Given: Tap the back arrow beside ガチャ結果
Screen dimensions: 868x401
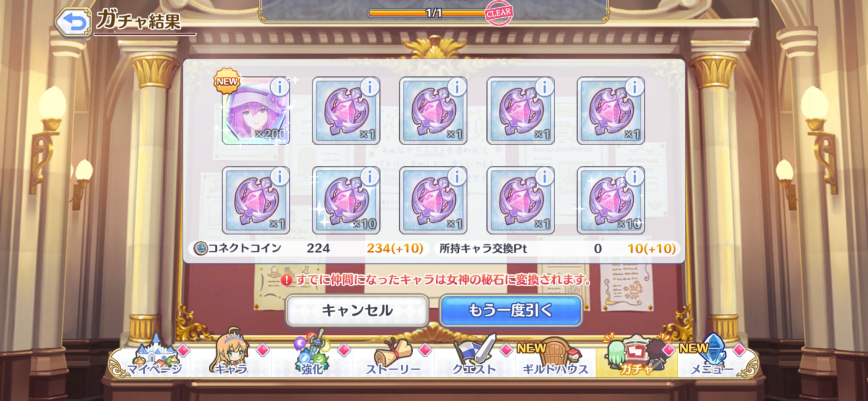Looking at the screenshot, I should click(x=73, y=22).
